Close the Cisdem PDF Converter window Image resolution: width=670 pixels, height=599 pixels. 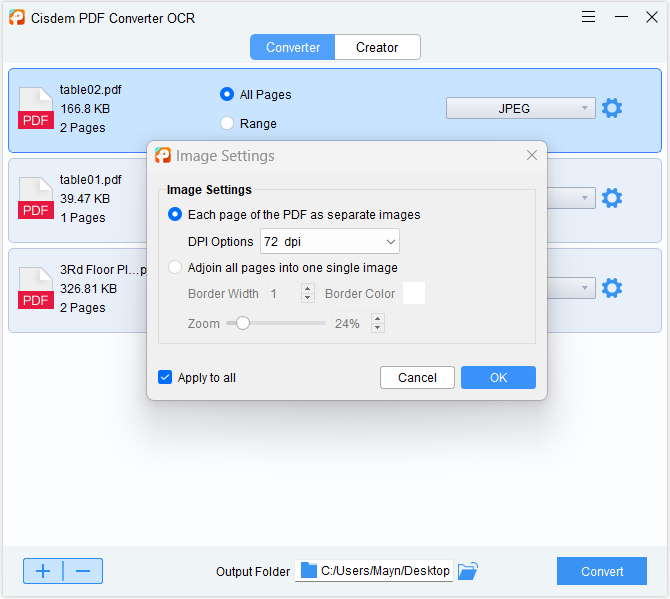tap(652, 17)
